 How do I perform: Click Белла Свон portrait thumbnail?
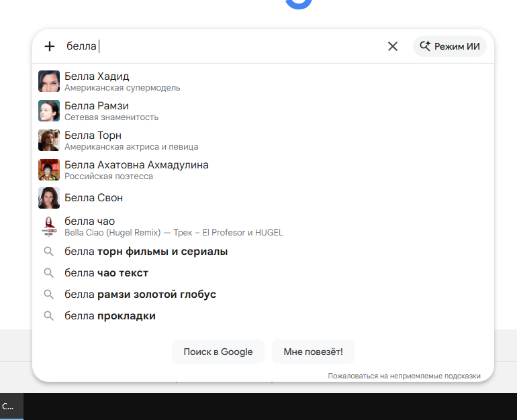coord(49,198)
